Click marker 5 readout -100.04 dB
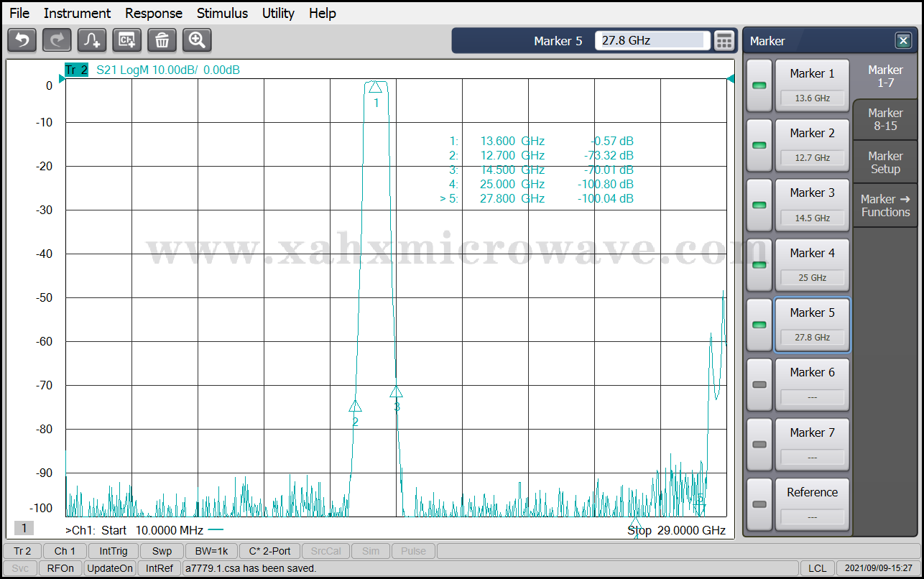This screenshot has height=579, width=924. [x=606, y=198]
